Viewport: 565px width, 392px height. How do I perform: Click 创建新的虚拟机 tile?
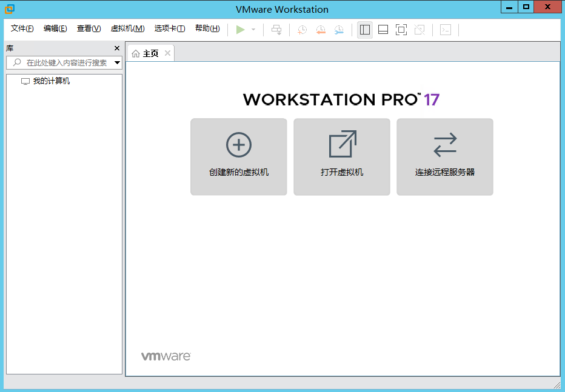coord(238,157)
